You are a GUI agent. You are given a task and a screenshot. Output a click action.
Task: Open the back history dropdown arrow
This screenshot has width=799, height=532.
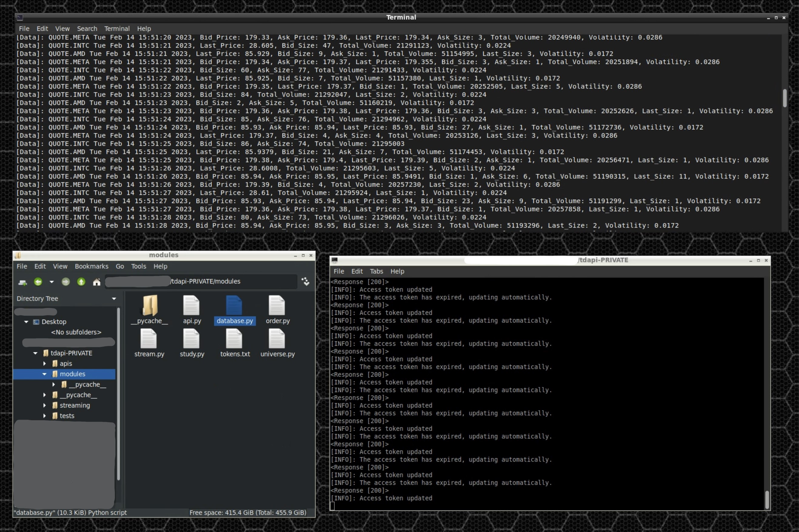[x=52, y=282]
